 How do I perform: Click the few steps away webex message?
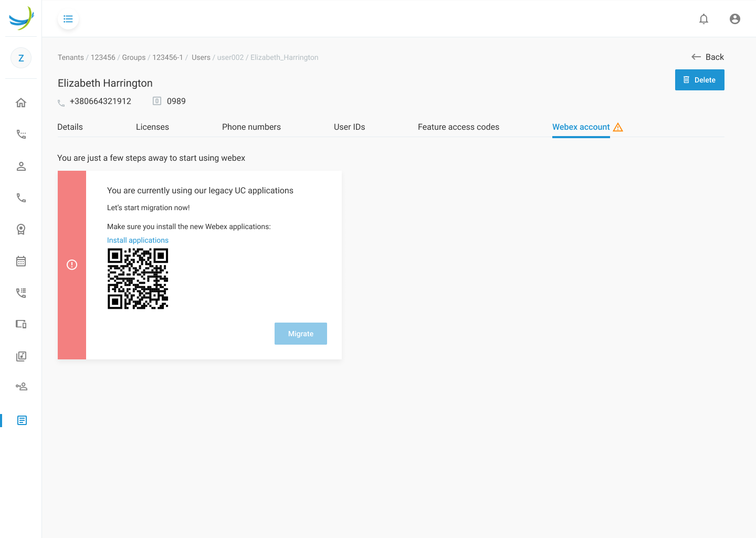point(151,158)
